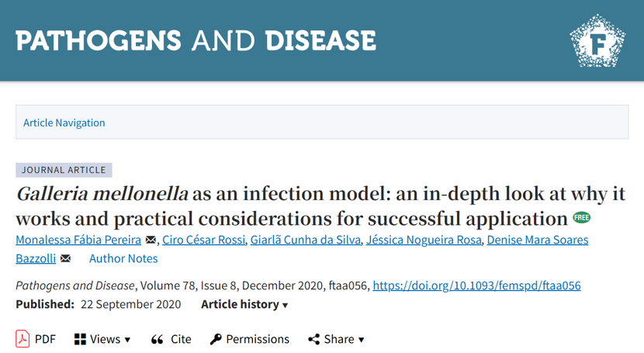
Task: Click the green FREE badge
Action: coord(582,217)
